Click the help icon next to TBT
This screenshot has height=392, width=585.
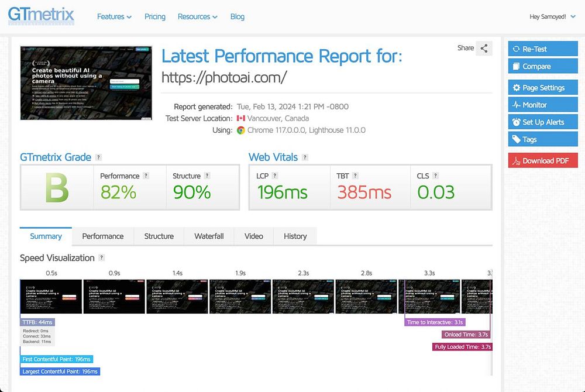click(x=355, y=176)
